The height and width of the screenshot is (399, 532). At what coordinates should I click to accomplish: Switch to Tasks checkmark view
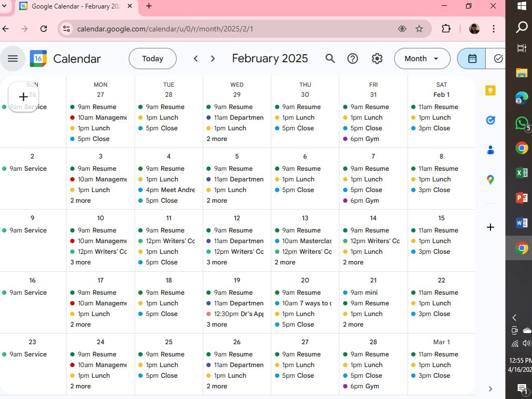click(x=497, y=59)
